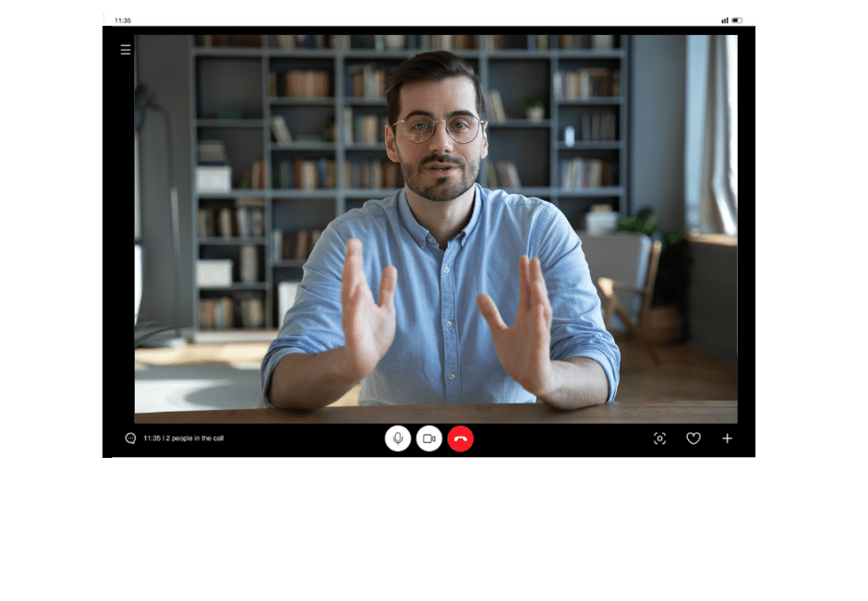The height and width of the screenshot is (601, 868).
Task: Expand the side menu using three-line icon
Action: pyautogui.click(x=126, y=50)
